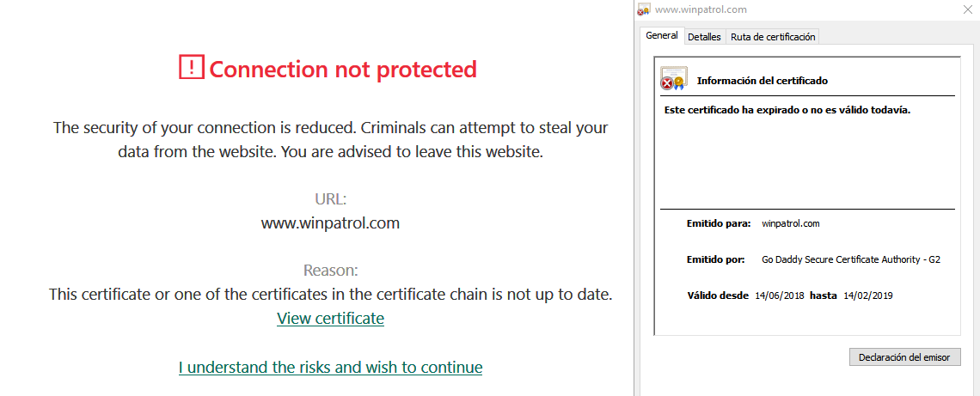
Task: Switch to the General tab
Action: click(x=661, y=36)
